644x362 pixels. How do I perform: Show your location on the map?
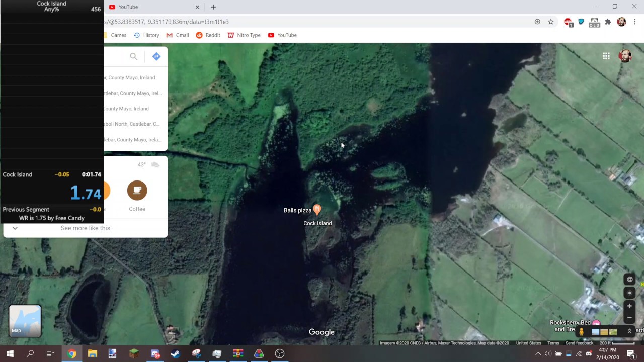tap(629, 293)
